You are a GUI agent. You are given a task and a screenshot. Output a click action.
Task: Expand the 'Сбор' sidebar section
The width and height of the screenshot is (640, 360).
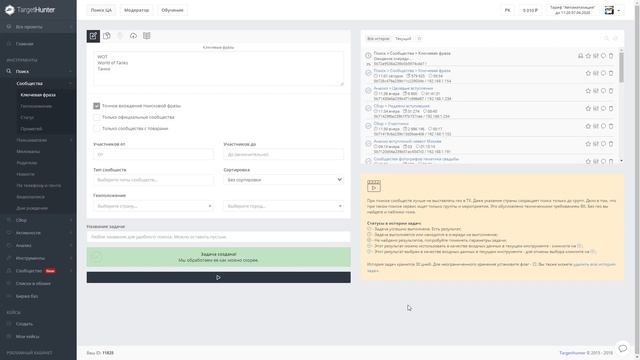[x=38, y=220]
